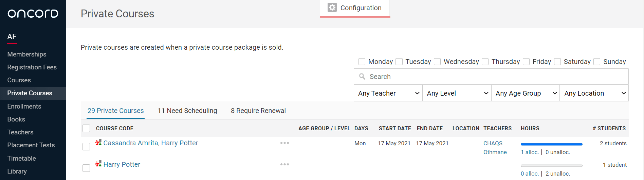Viewport: 644px width, 180px height.
Task: Open the 8 Require Renewal tab
Action: pos(258,111)
